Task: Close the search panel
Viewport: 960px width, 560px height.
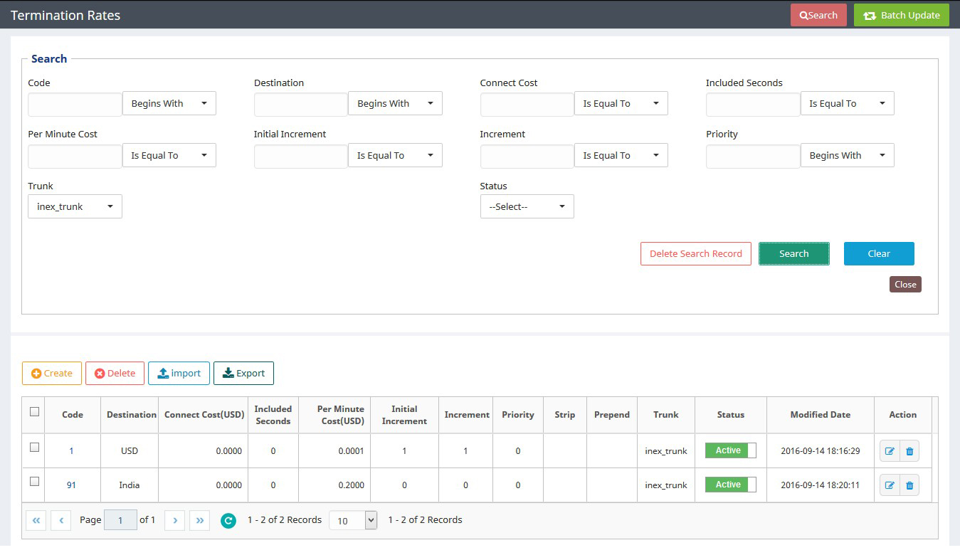Action: (x=905, y=284)
